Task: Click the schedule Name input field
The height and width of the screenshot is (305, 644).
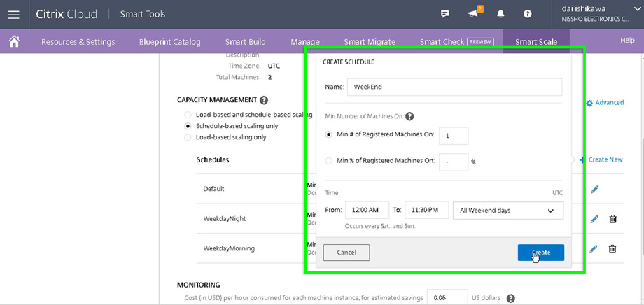Action: (x=455, y=87)
